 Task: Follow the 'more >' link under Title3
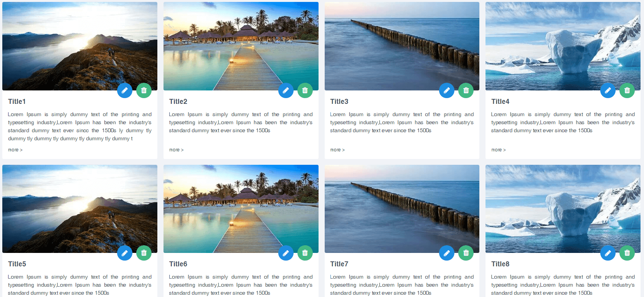click(x=338, y=150)
